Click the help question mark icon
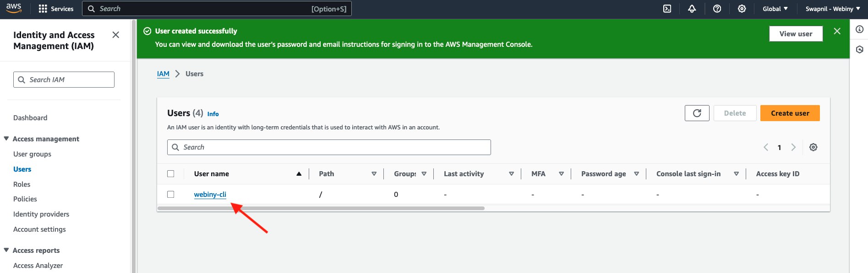 717,9
